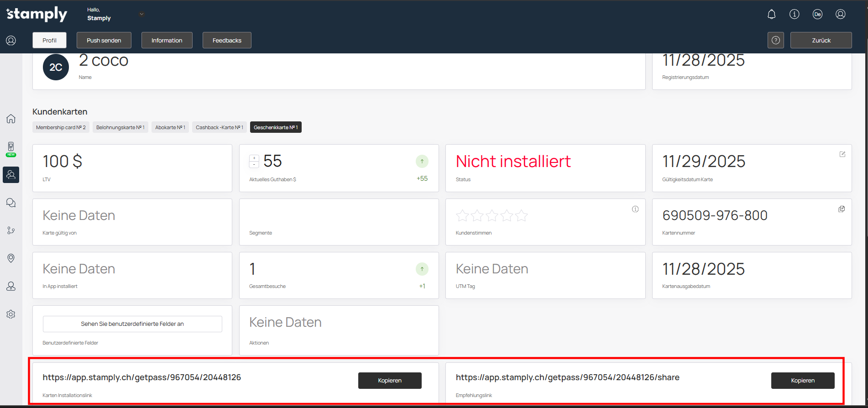Copy the card number via icon

pos(842,209)
